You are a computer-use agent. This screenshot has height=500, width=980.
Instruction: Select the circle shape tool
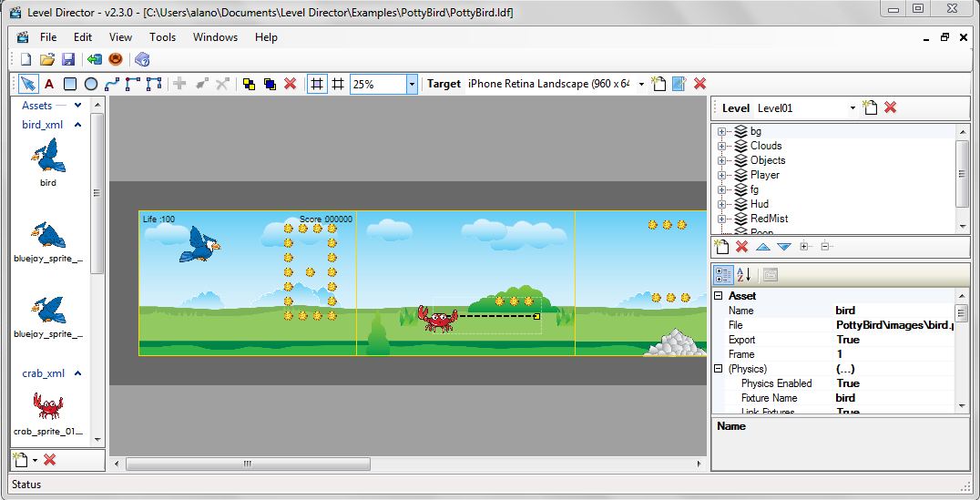pos(91,84)
